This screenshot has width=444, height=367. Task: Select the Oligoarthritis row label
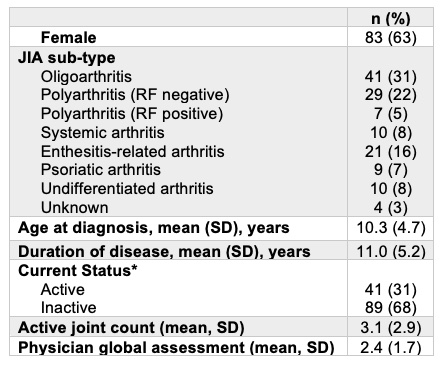(86, 77)
